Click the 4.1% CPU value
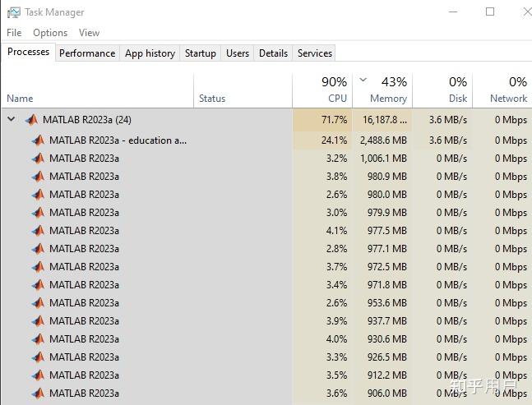 tap(336, 231)
